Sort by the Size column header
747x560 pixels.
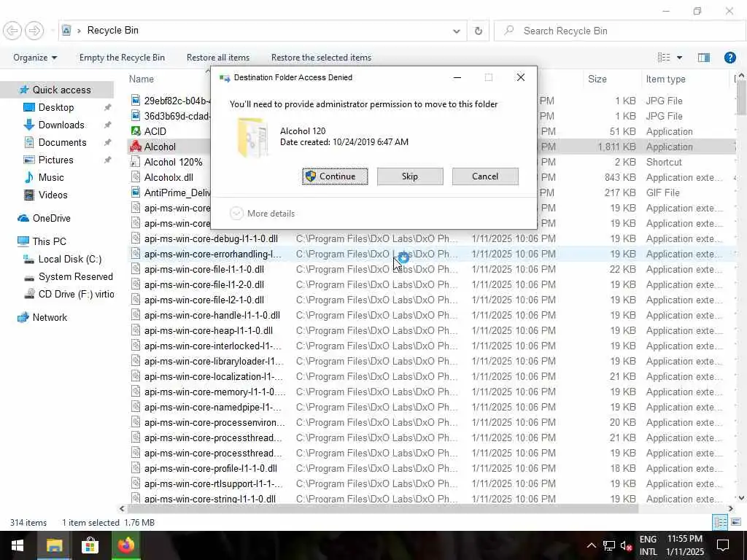597,79
